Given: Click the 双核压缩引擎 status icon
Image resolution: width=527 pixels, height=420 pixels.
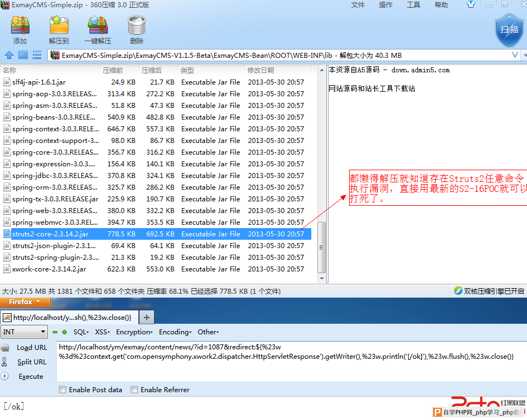Looking at the screenshot, I should tap(458, 291).
